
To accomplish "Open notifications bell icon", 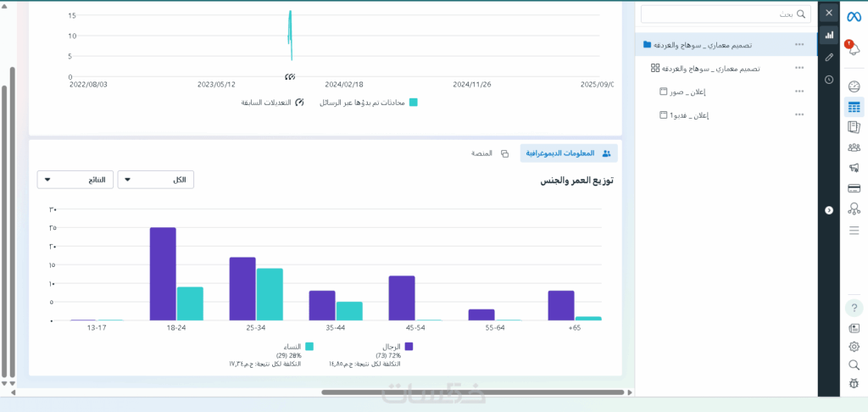I will [x=854, y=48].
